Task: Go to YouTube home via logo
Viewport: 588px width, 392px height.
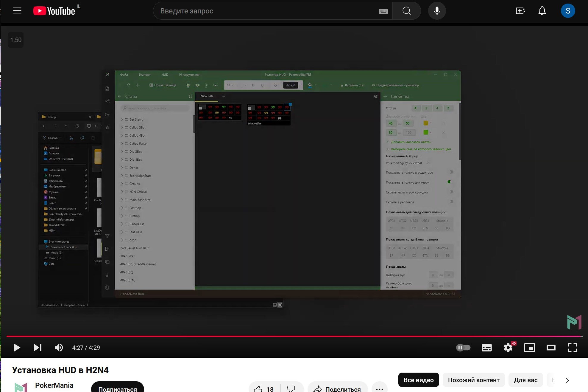Action: (x=54, y=11)
